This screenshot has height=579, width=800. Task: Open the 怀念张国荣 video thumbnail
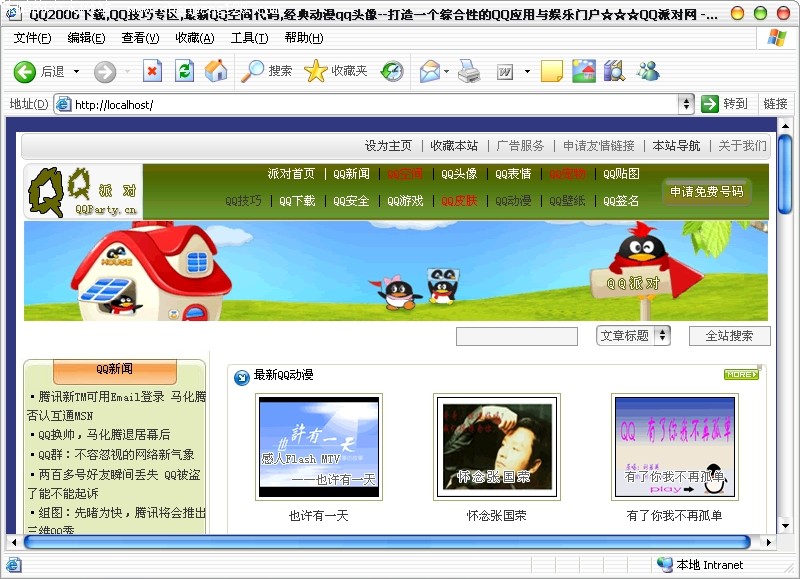pos(497,446)
